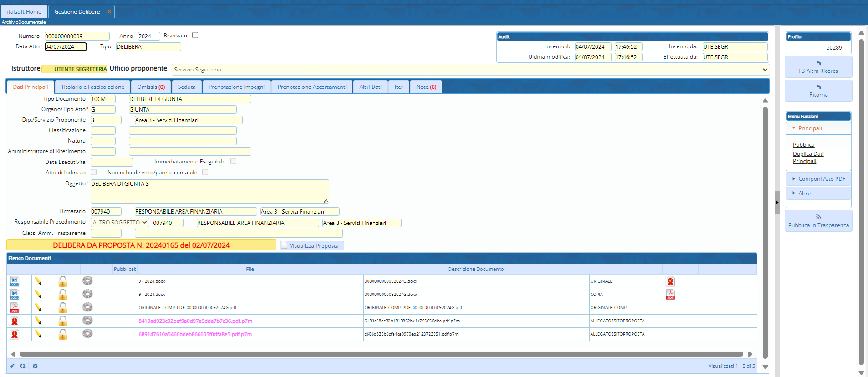Click the pencil icon for ORIGINALE_COMP PDF row
This screenshot has width=868, height=377.
pos(38,308)
